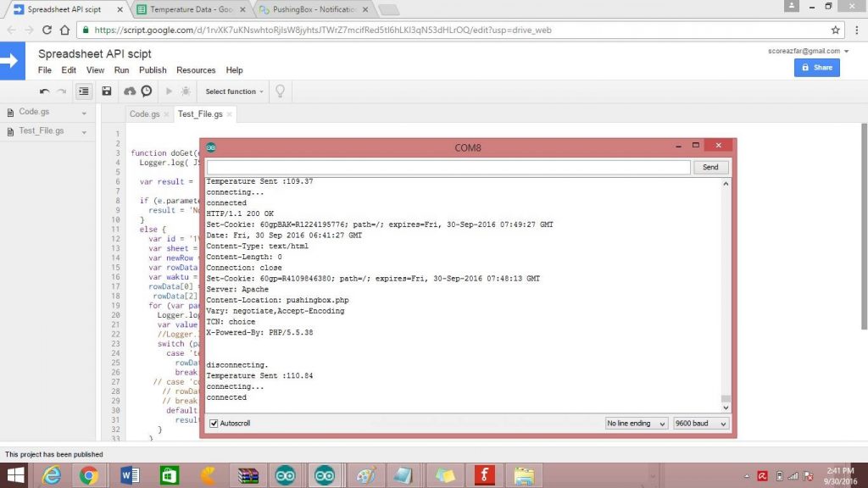Launch Internet Explorer from the taskbar
The height and width of the screenshot is (488, 868).
click(x=52, y=475)
